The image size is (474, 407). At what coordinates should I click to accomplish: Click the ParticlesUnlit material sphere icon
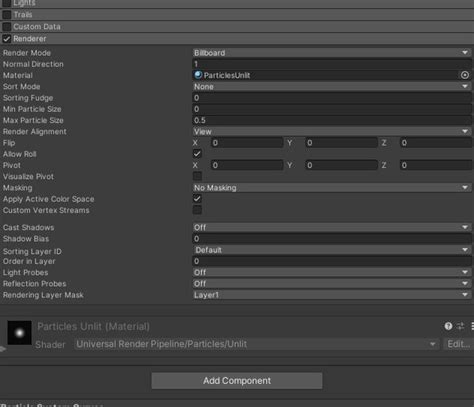[x=198, y=75]
